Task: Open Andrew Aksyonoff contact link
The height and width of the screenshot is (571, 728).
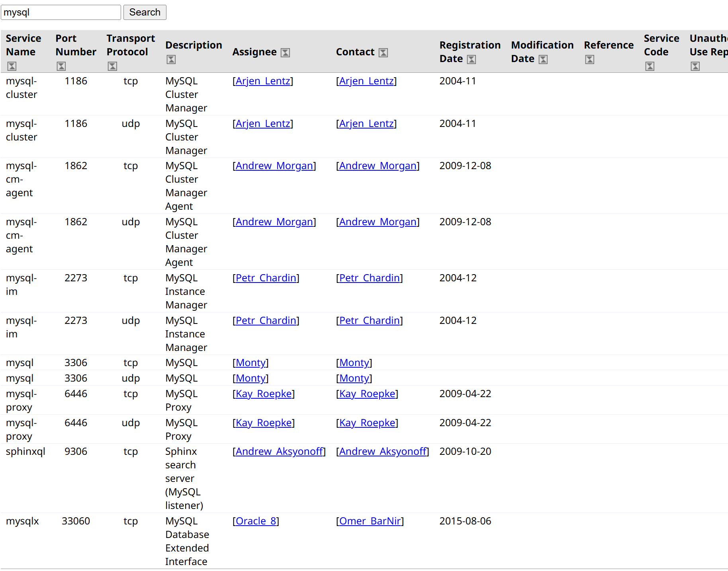Action: pyautogui.click(x=383, y=452)
